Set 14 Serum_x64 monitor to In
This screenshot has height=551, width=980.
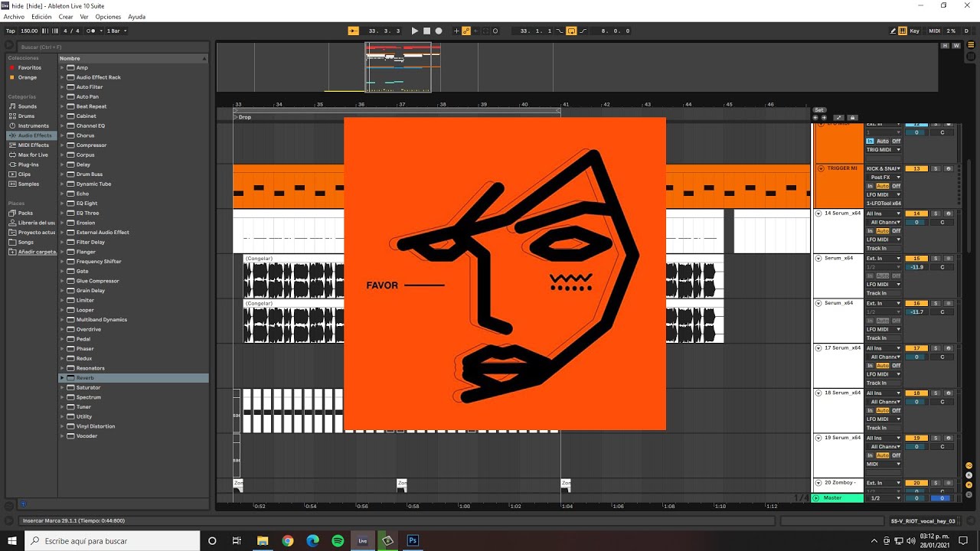(x=870, y=231)
